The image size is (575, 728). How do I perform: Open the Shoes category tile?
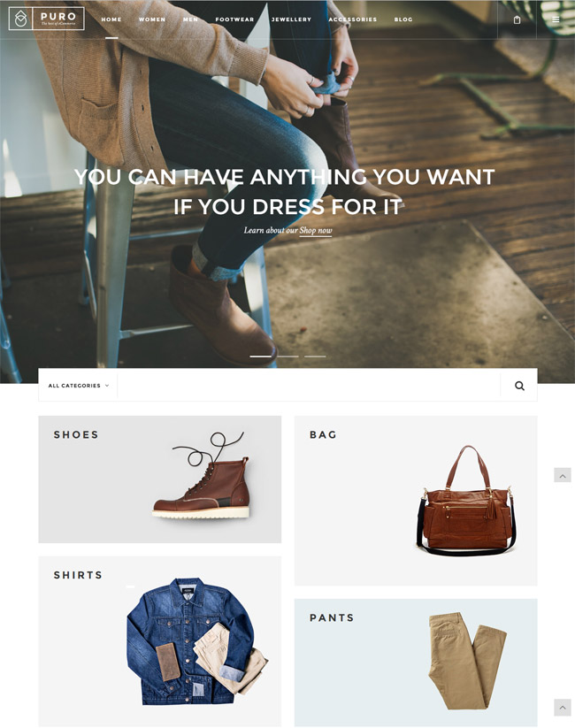pos(160,479)
